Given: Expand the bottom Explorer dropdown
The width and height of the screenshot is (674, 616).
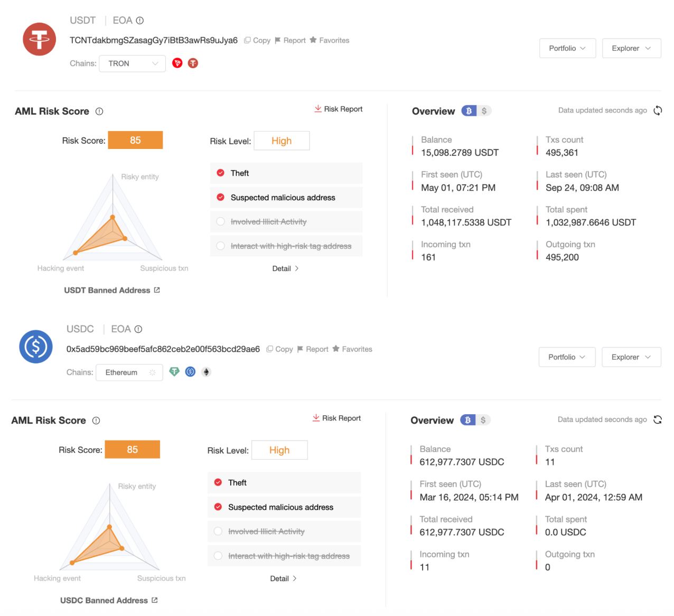Looking at the screenshot, I should point(631,357).
